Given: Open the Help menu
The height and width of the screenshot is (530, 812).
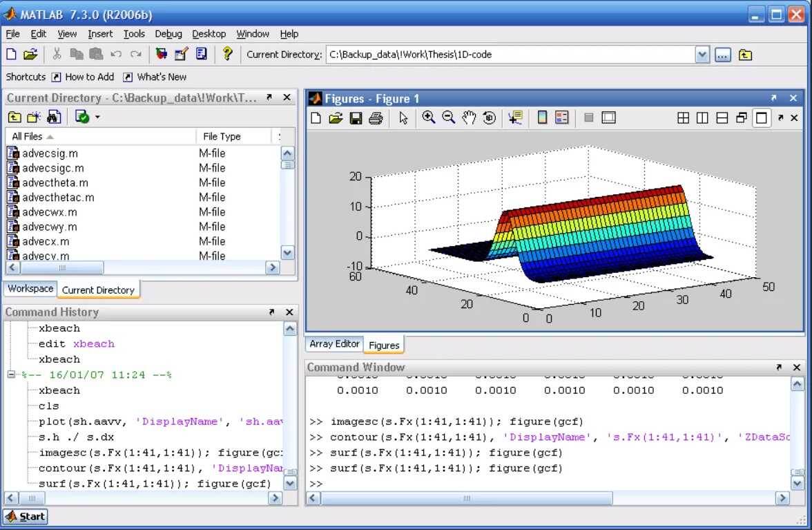Looking at the screenshot, I should pos(289,34).
